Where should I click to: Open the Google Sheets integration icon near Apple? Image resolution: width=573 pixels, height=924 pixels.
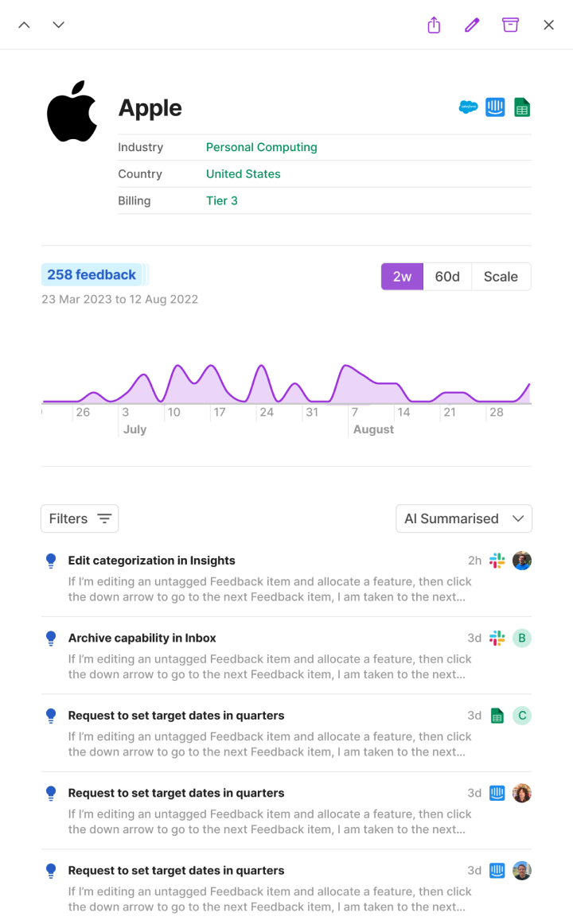tap(522, 107)
